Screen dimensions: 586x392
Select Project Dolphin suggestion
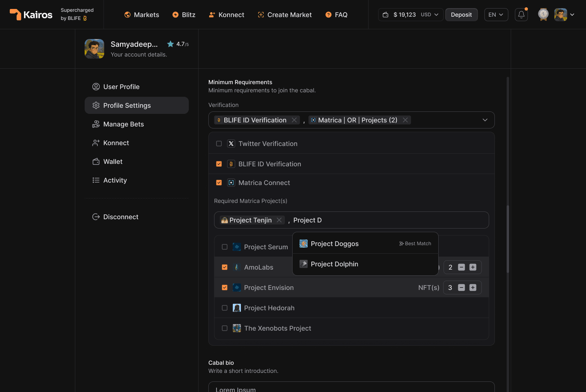tap(365, 264)
